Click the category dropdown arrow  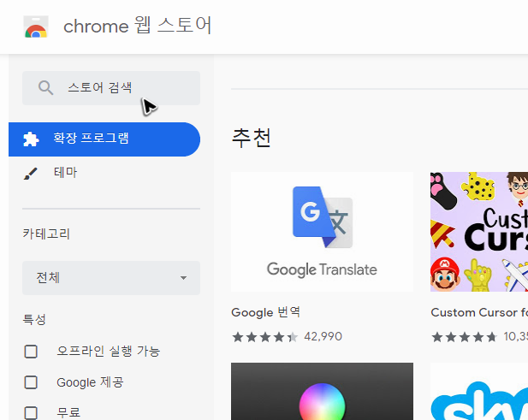point(183,278)
